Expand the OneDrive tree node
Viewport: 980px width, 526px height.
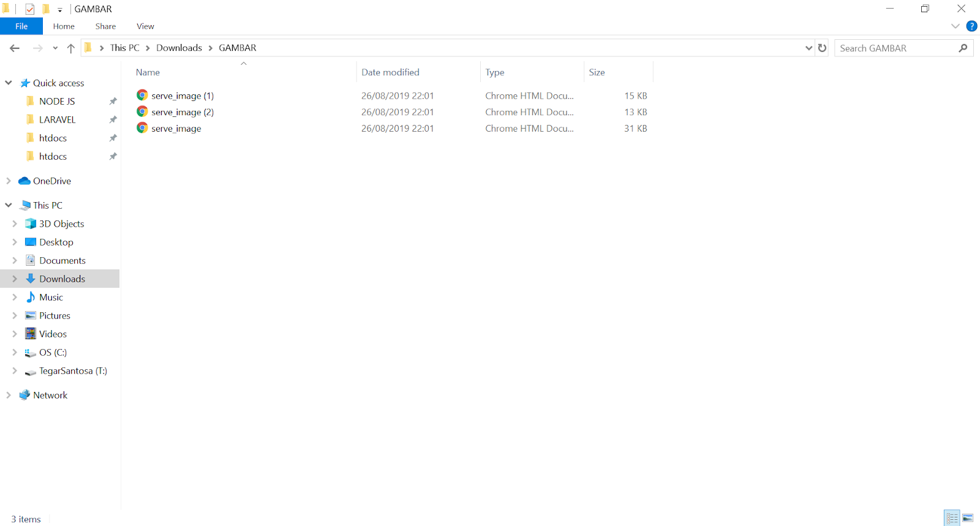(x=9, y=181)
